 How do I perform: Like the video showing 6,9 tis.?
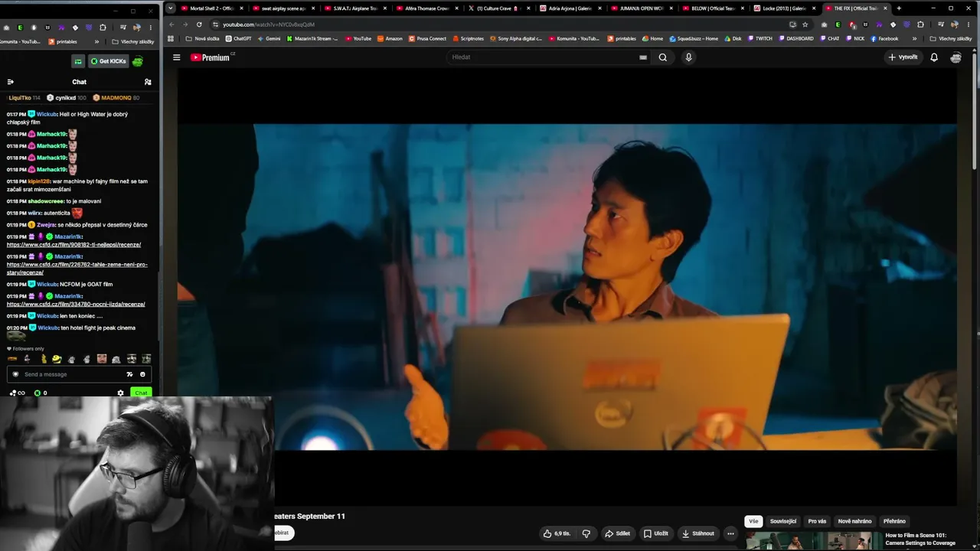pyautogui.click(x=557, y=533)
